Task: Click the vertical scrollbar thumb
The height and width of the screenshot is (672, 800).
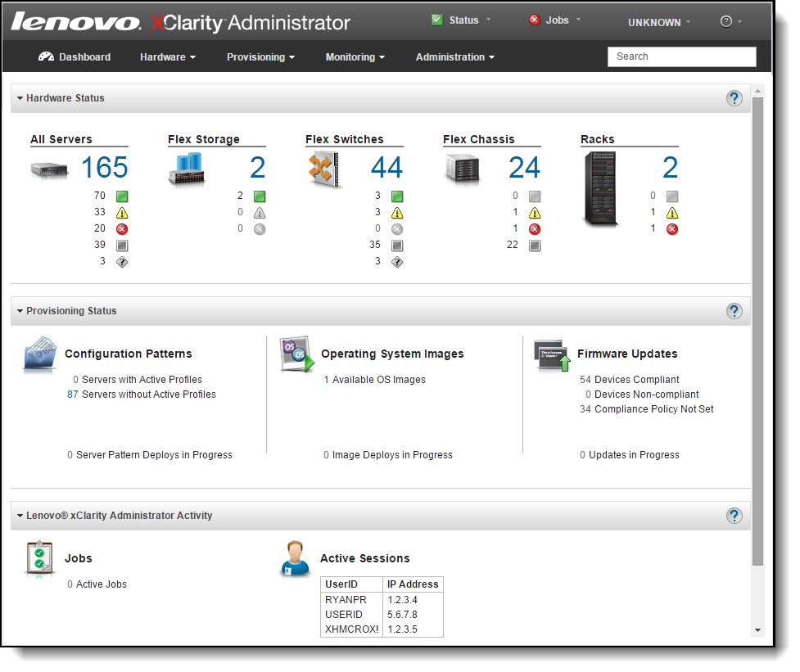Action: (x=757, y=331)
